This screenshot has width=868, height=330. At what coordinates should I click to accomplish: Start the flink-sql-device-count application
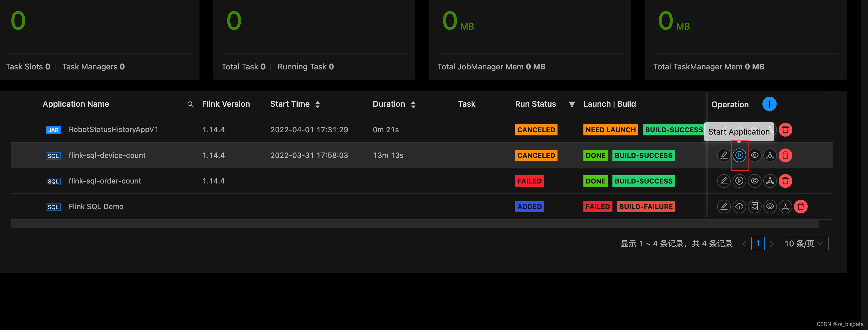[x=739, y=155]
